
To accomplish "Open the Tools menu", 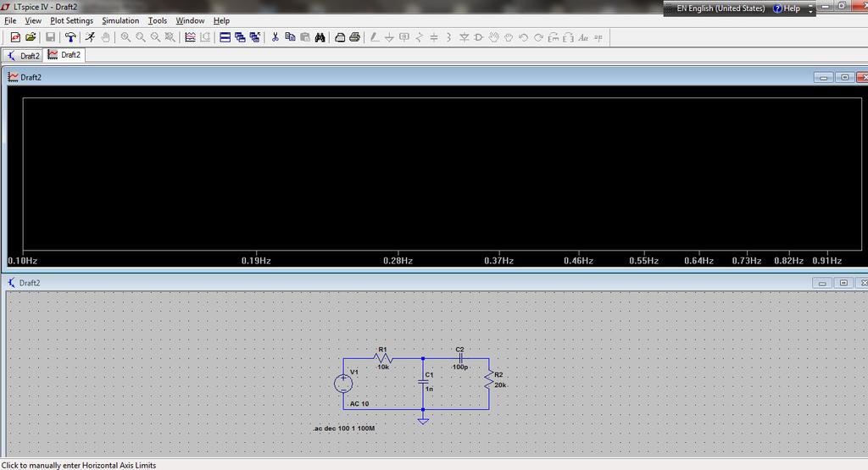I will click(158, 20).
